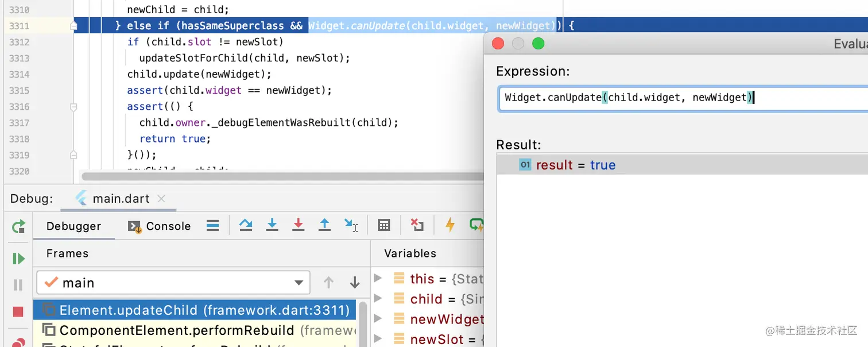
Task: Click 'updateSlotForChild(child, newSlot);' code line
Action: coord(245,58)
